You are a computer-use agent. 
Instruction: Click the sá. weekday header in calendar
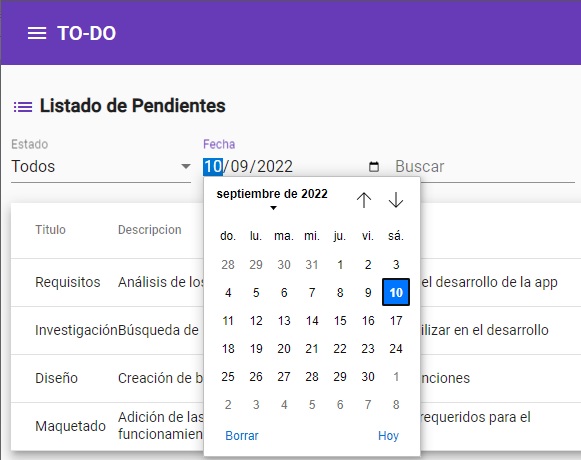(x=396, y=236)
